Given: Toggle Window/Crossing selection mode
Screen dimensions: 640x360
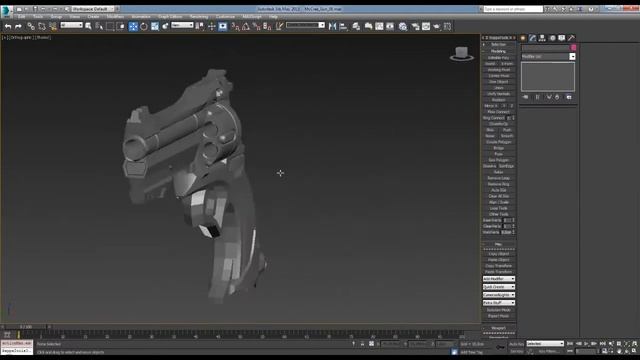Looking at the screenshot, I should click(x=121, y=27).
